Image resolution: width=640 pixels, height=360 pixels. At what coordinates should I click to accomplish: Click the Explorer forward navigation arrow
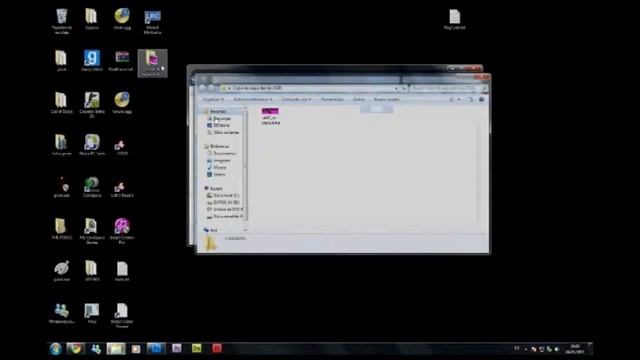(211, 88)
